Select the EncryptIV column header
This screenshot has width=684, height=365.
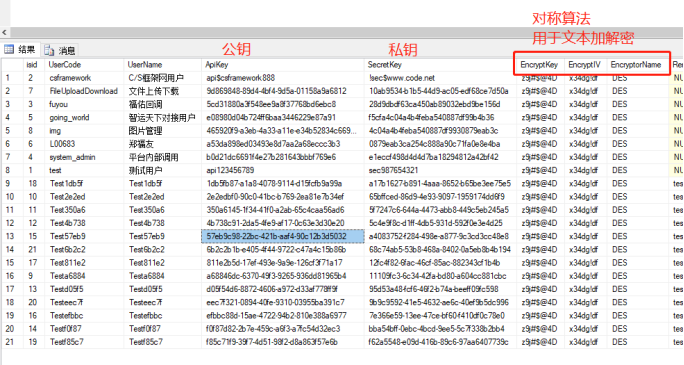click(585, 65)
